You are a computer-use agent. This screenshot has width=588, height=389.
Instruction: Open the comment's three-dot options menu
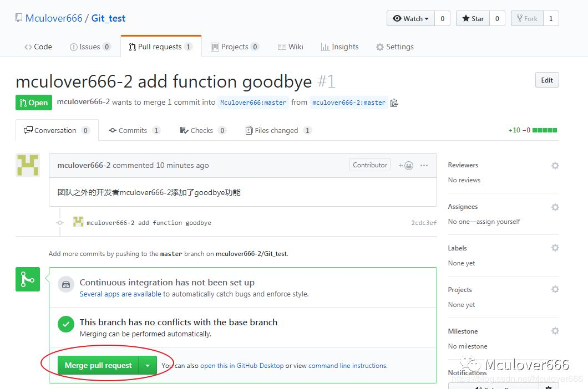[x=424, y=165]
